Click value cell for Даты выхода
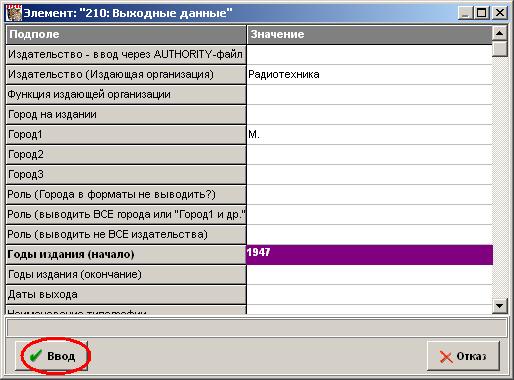Viewport: 514px width, 380px height. pos(369,294)
